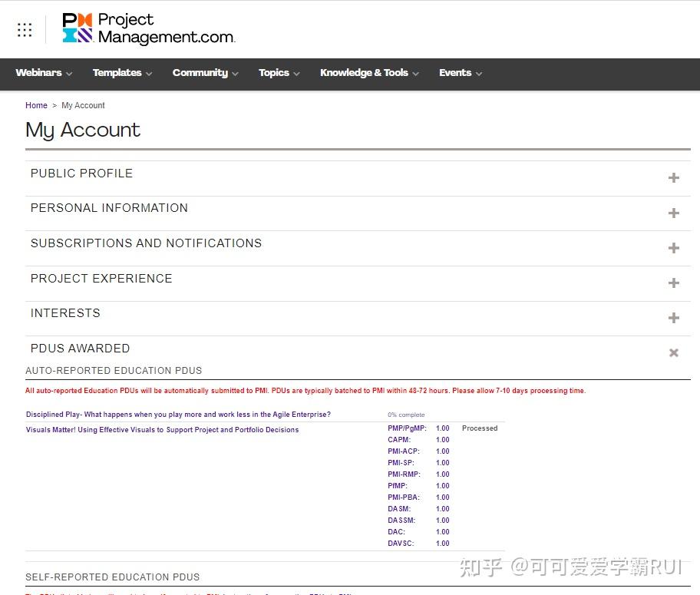700x595 pixels.
Task: Open the Visuals Matter webinar link
Action: (162, 430)
